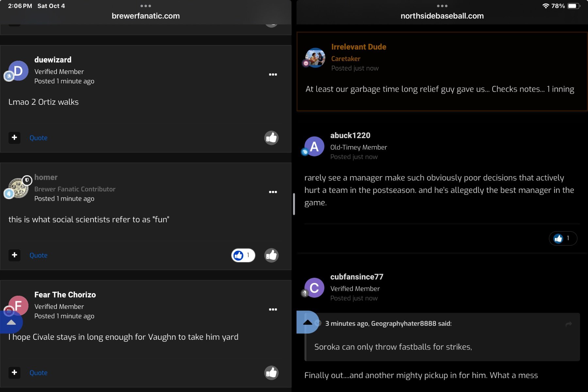Toggle multiquote plus on Fear The Chorizo's post
The width and height of the screenshot is (588, 392).
click(14, 373)
